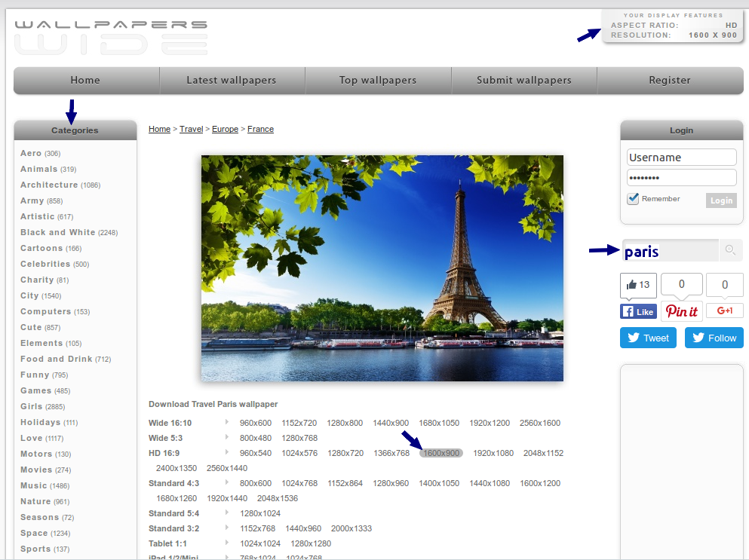Expand the HD 16:9 resolution arrow
749x560 pixels.
227,452
